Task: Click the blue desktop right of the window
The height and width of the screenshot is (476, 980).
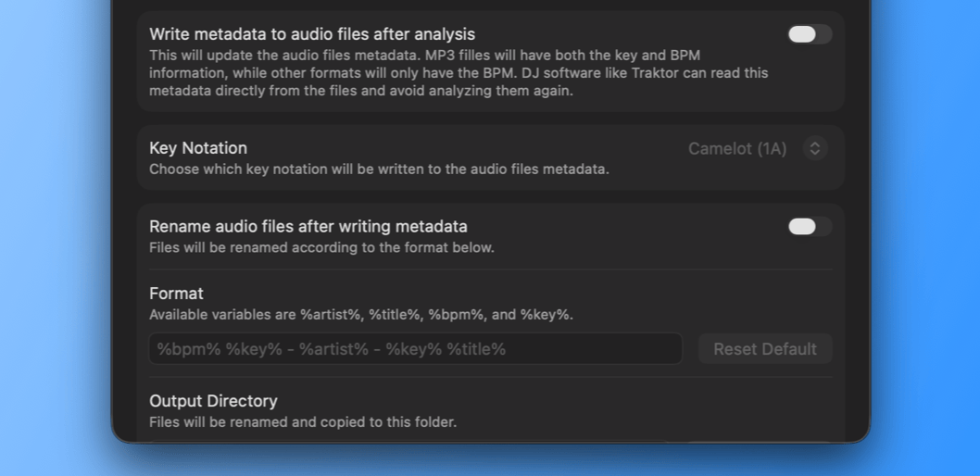Action: click(924, 232)
